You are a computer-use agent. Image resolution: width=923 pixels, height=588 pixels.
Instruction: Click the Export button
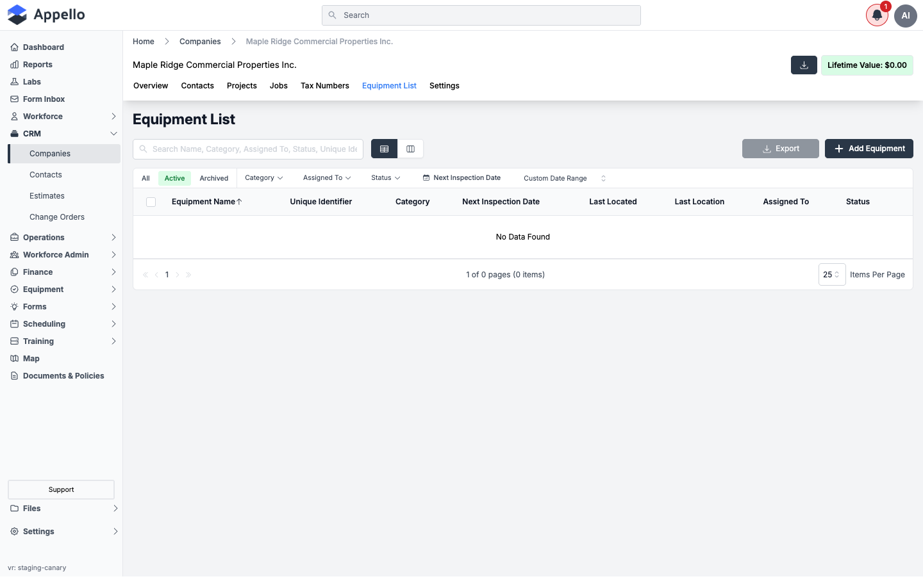coord(781,149)
